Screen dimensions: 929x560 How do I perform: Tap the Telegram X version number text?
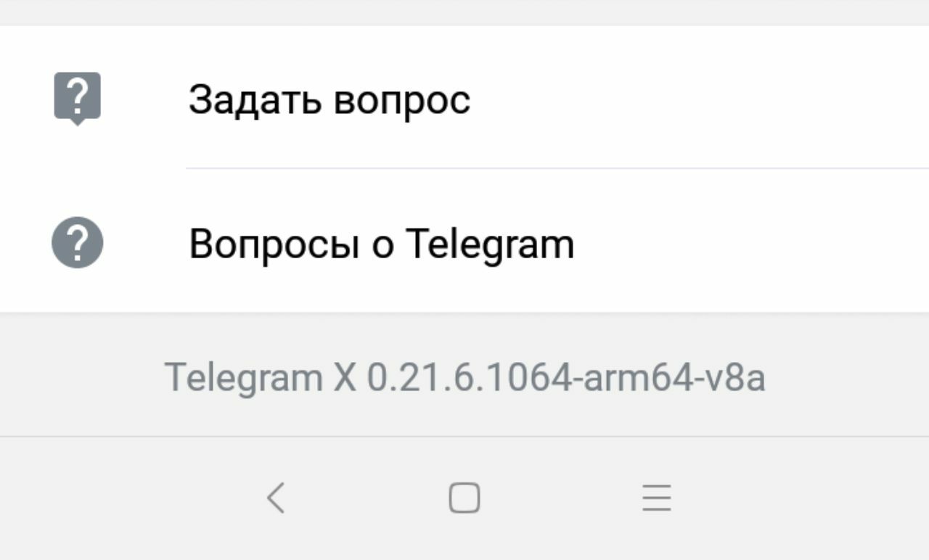click(x=464, y=377)
